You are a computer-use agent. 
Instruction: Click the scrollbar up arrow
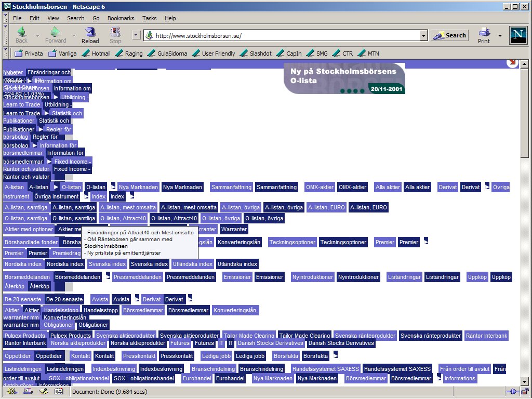[x=524, y=63]
